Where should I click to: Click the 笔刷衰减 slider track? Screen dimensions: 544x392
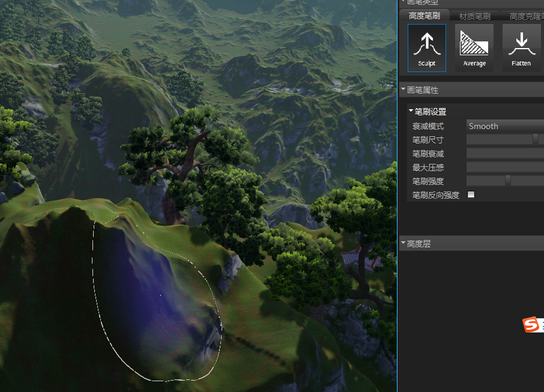pos(504,154)
